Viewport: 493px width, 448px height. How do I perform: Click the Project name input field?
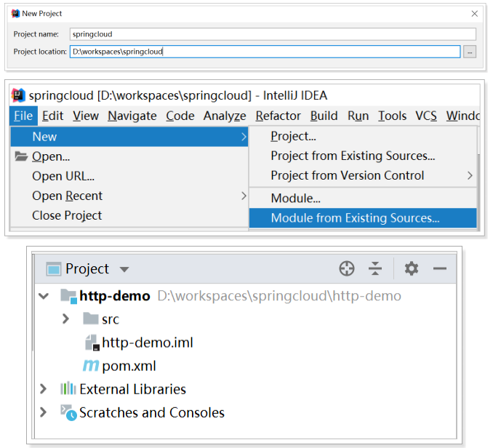(273, 34)
